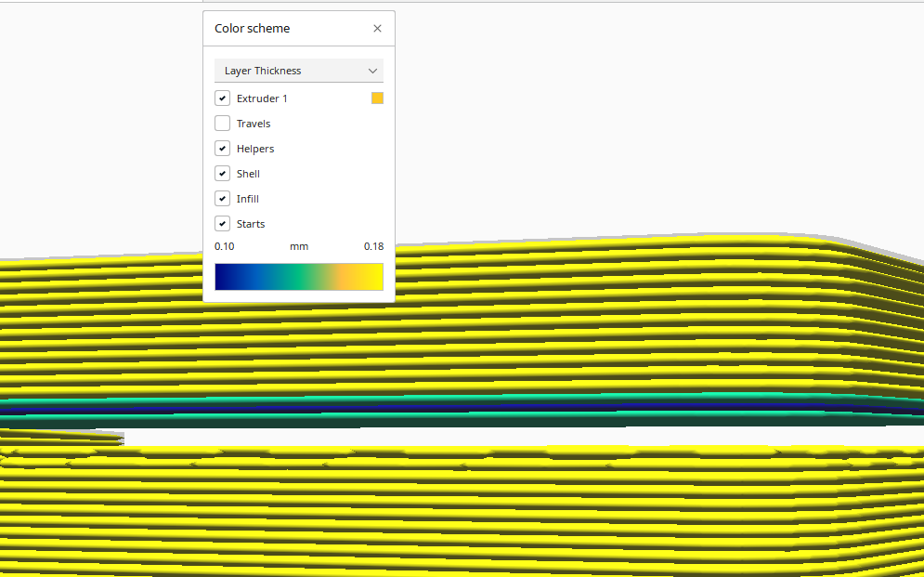The height and width of the screenshot is (577, 924).
Task: Disable the Infill checkbox
Action: (222, 199)
